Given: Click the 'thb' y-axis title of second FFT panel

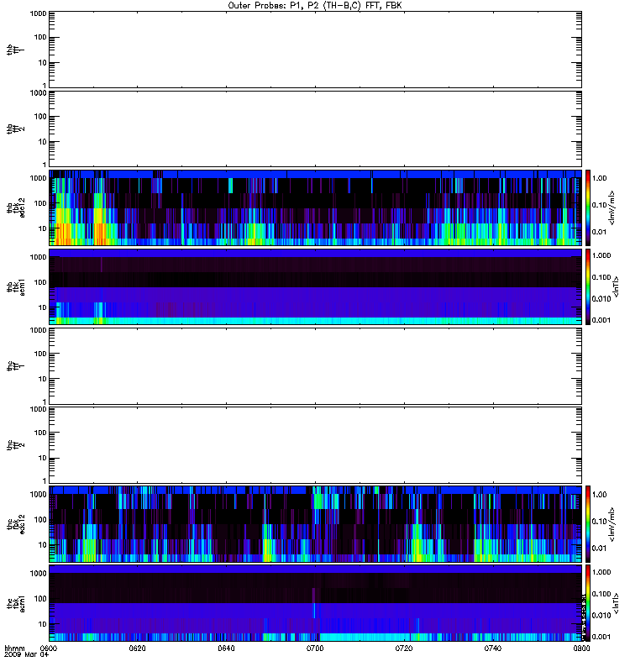Looking at the screenshot, I should [x=10, y=129].
